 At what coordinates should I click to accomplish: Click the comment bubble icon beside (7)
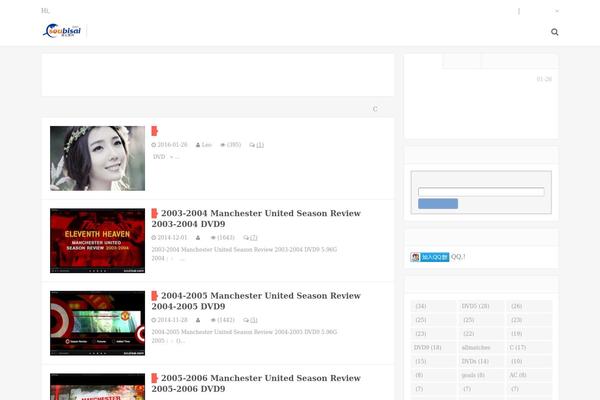tap(246, 238)
